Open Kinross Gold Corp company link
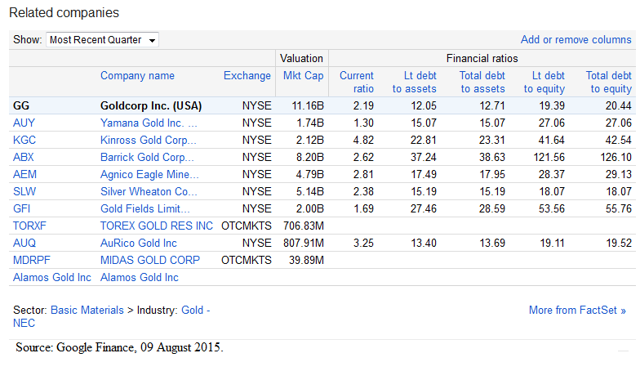Image resolution: width=640 pixels, height=380 pixels. point(148,140)
